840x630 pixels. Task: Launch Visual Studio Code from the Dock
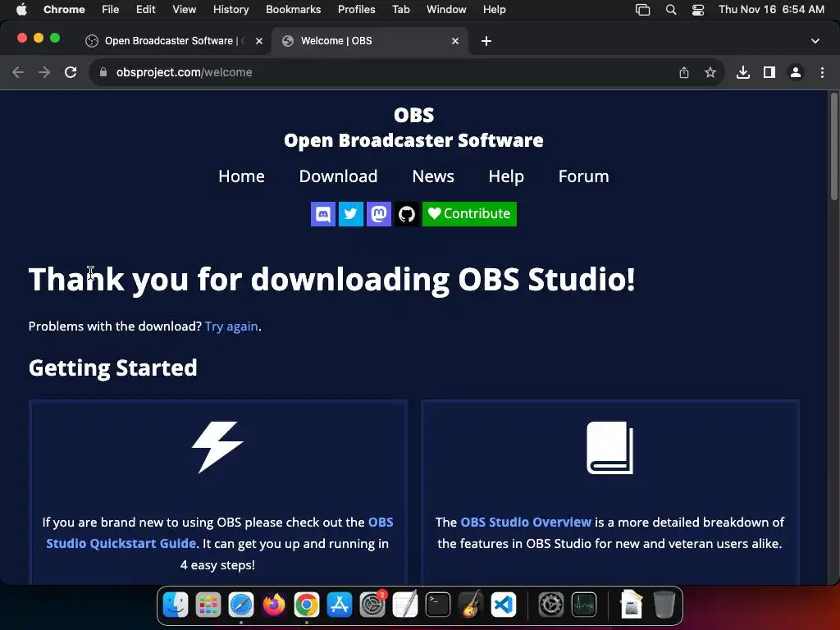point(504,605)
